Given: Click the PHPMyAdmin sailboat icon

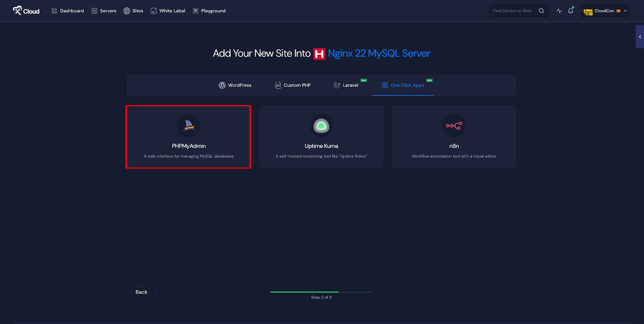Looking at the screenshot, I should 189,126.
